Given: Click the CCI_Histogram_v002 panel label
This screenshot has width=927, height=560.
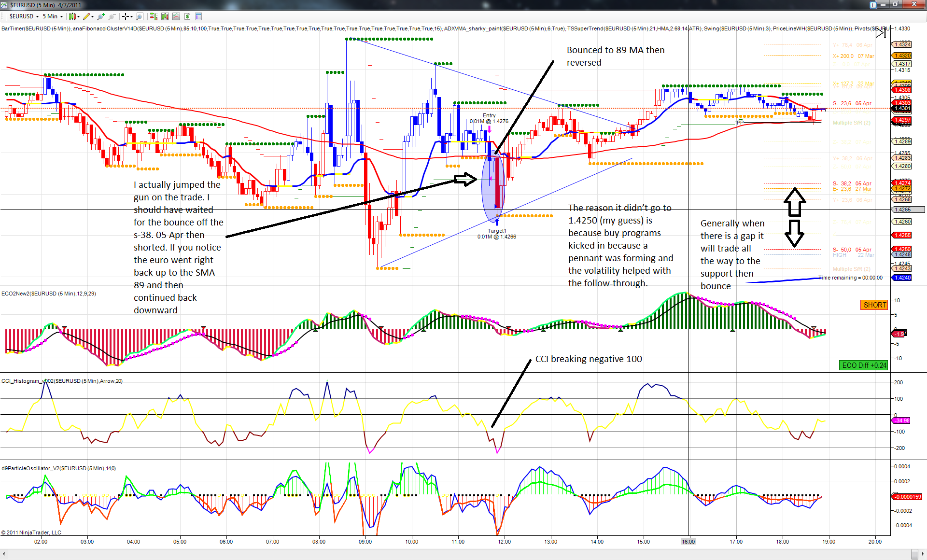Looking at the screenshot, I should pos(62,381).
